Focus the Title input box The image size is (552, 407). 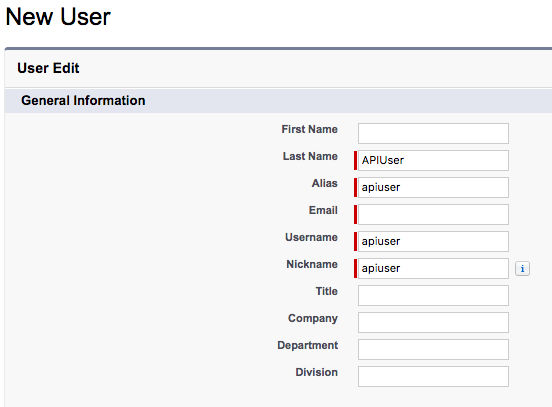pos(433,295)
